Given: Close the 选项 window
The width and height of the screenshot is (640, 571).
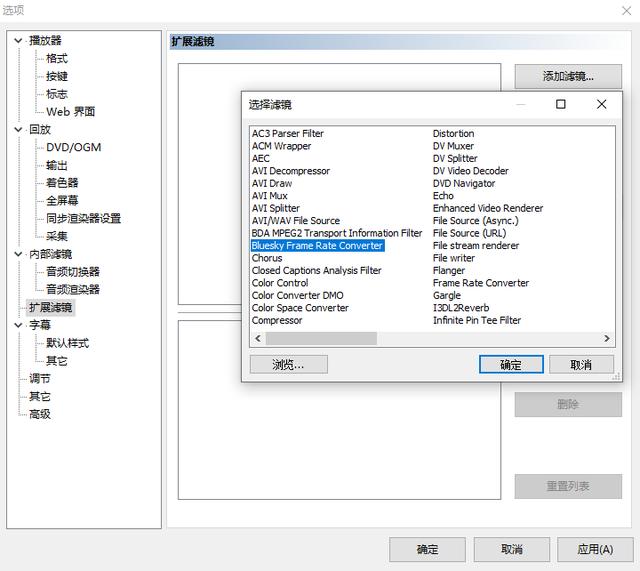Looking at the screenshot, I should click(x=627, y=11).
